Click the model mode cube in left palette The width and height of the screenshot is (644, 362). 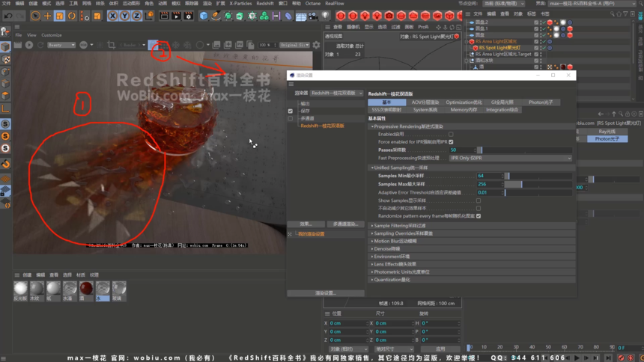[5, 47]
